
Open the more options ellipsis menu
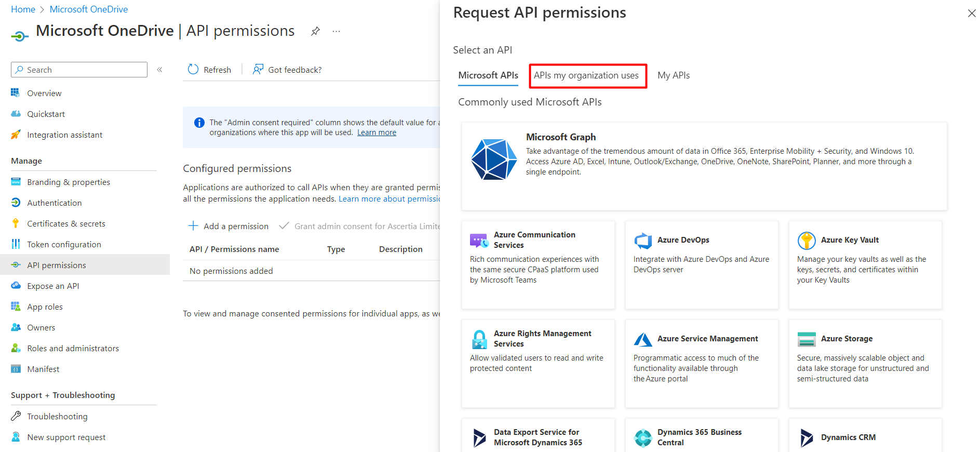(337, 31)
